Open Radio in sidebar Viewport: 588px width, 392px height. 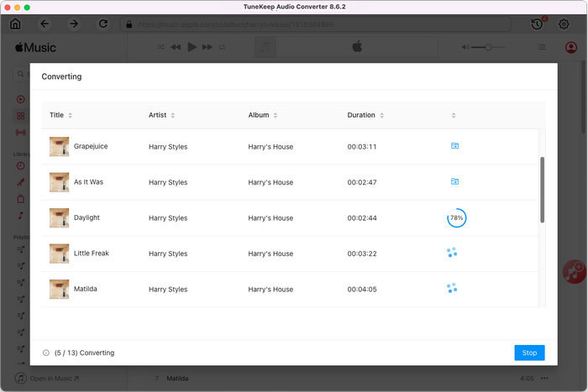(x=21, y=133)
